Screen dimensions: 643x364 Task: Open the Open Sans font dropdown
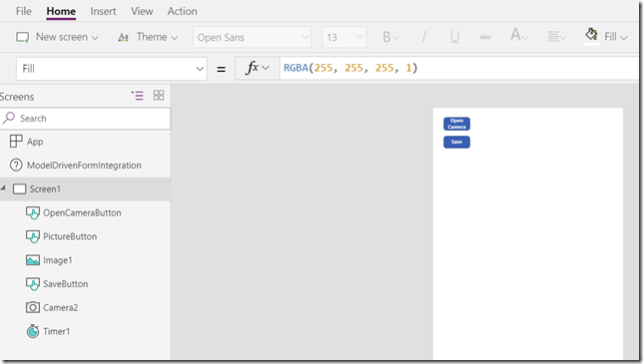point(252,37)
